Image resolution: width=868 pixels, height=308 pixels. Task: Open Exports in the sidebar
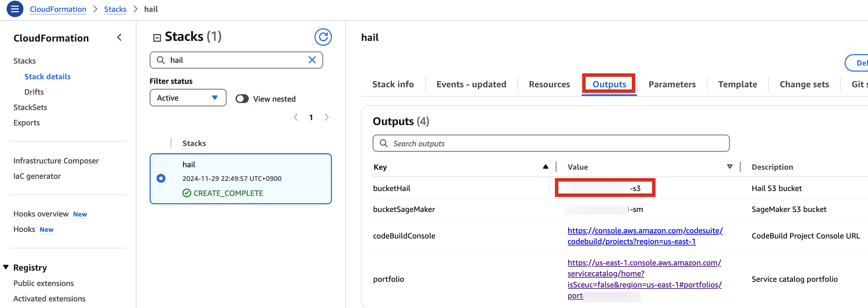tap(27, 123)
